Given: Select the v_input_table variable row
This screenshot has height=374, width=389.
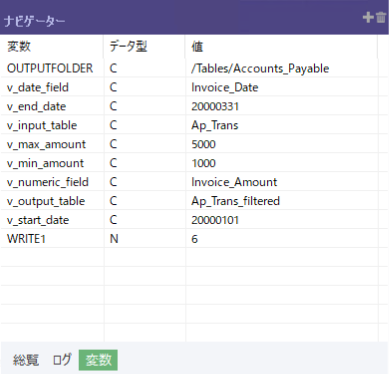Looking at the screenshot, I should click(189, 125).
